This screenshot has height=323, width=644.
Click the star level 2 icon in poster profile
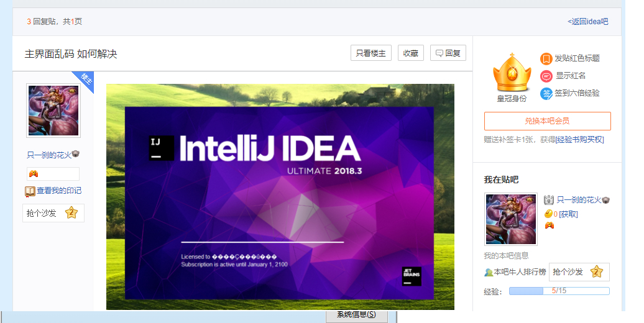tap(71, 212)
